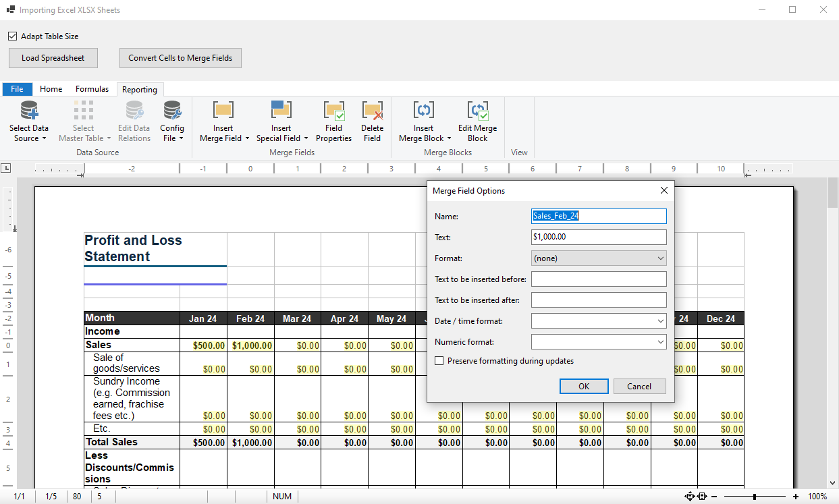Click the ruler tab-type selector icon
Screen dimensions: 839x504
(6, 167)
